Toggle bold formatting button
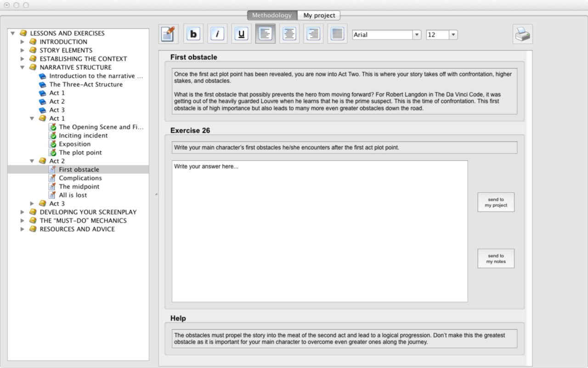The image size is (588, 368). (193, 34)
